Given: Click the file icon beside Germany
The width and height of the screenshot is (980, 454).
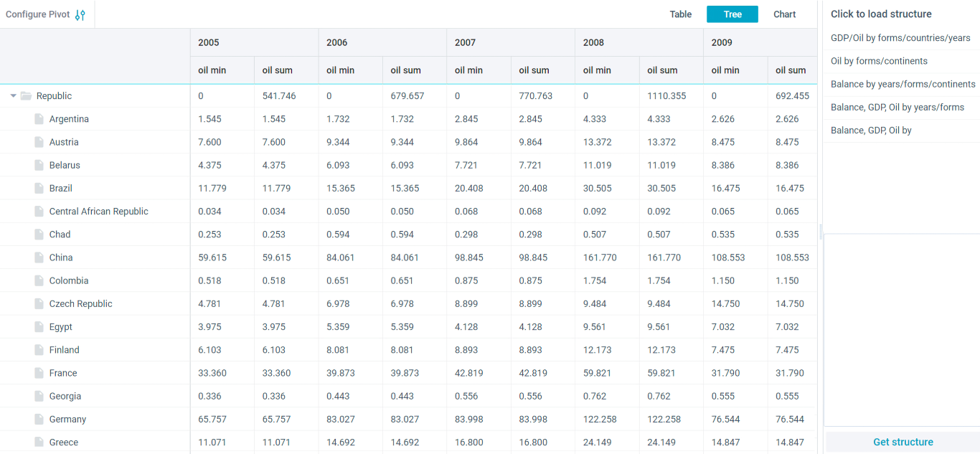Looking at the screenshot, I should point(39,420).
